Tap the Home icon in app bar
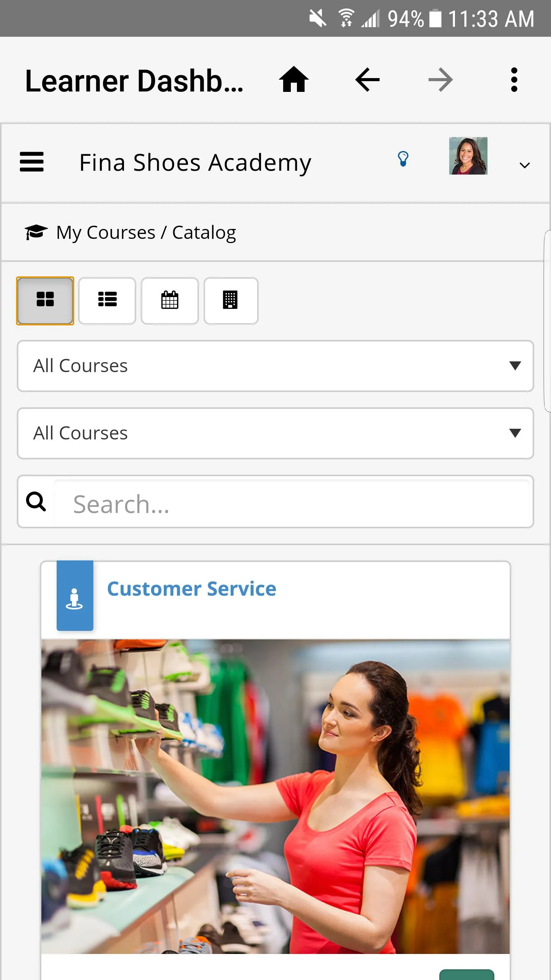 tap(293, 80)
